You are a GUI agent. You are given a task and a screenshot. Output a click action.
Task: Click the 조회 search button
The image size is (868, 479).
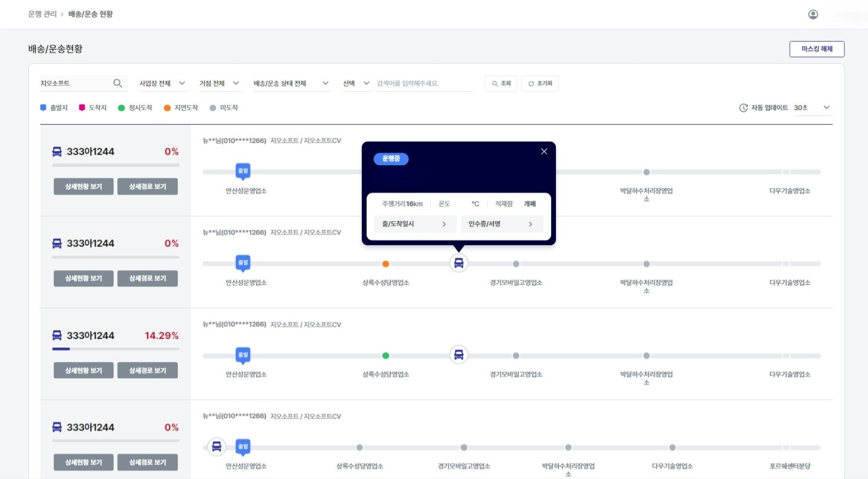click(501, 83)
